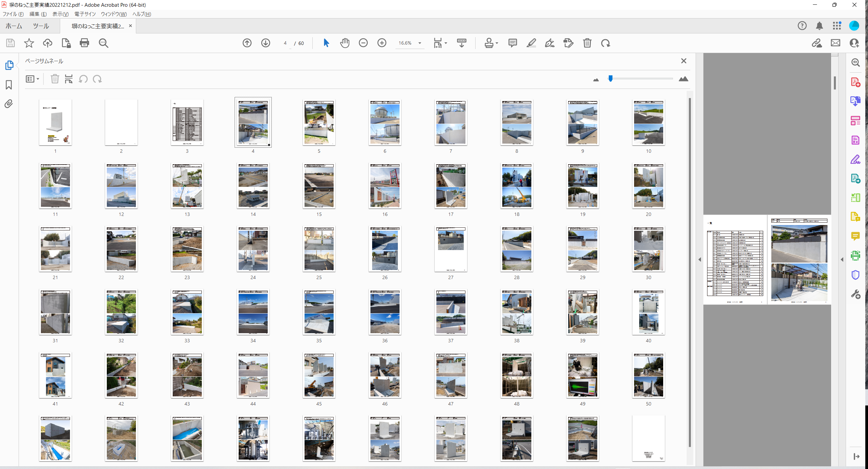Viewport: 868px width, 469px height.
Task: Open the Attachments paperclip panel
Action: coord(9,104)
